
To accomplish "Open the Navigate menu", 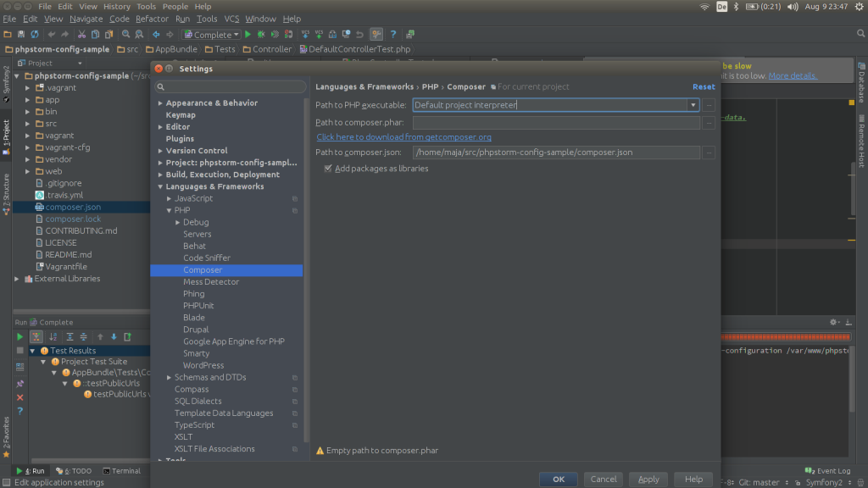I will [x=86, y=19].
